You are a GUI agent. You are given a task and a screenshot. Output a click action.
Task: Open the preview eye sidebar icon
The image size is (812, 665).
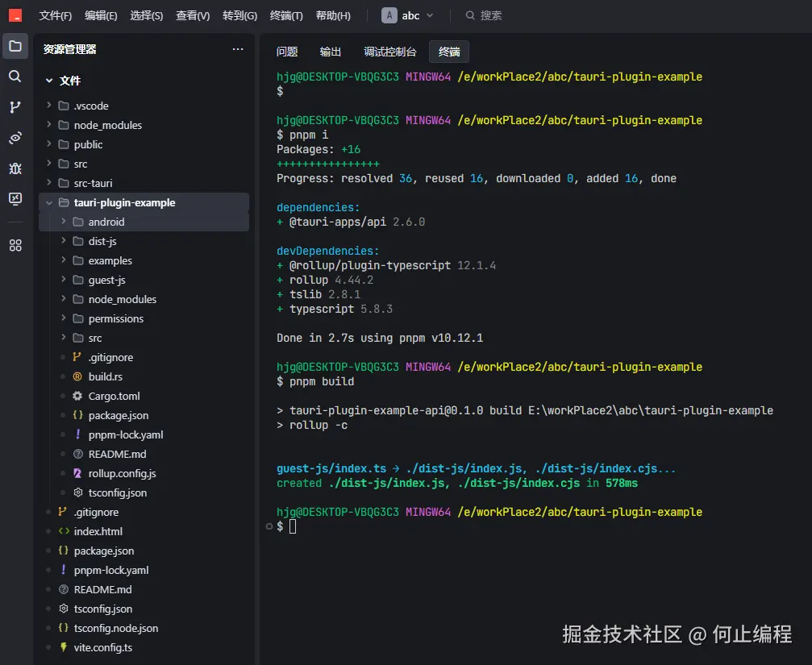click(x=15, y=138)
